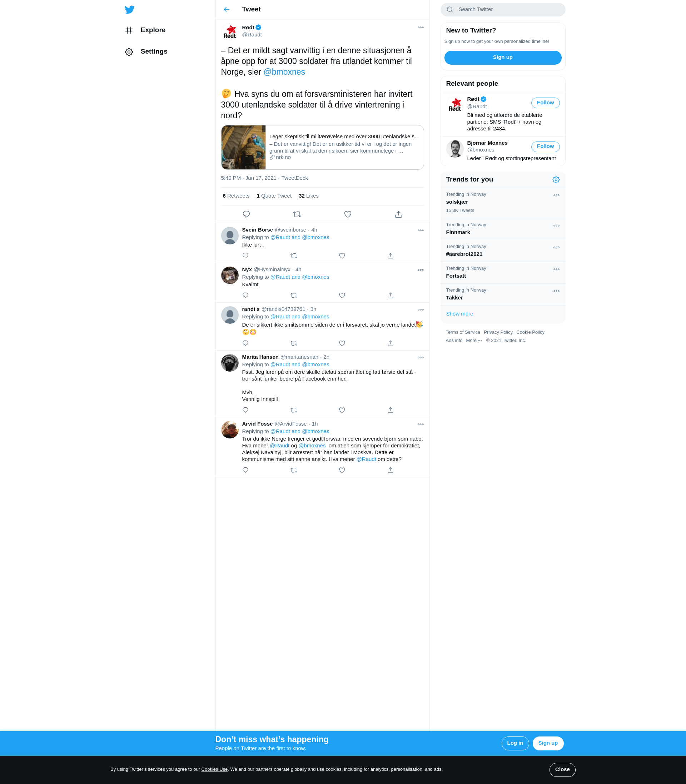Follow the Rødt account
This screenshot has height=784, width=686.
click(545, 103)
